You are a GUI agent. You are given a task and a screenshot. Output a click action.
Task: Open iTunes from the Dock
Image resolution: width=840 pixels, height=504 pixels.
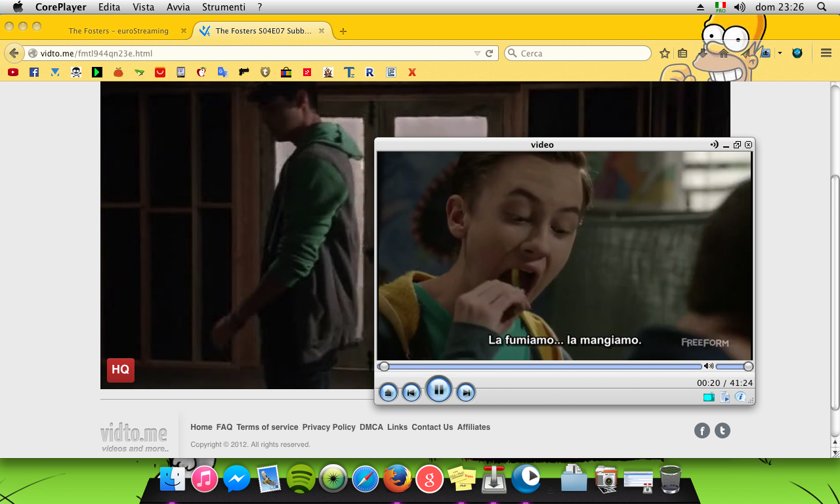(x=205, y=479)
